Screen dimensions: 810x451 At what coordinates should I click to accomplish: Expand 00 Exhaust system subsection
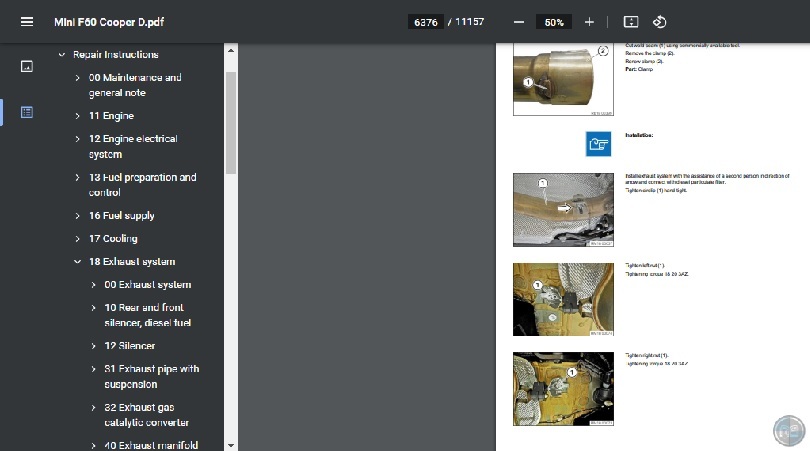(x=94, y=285)
